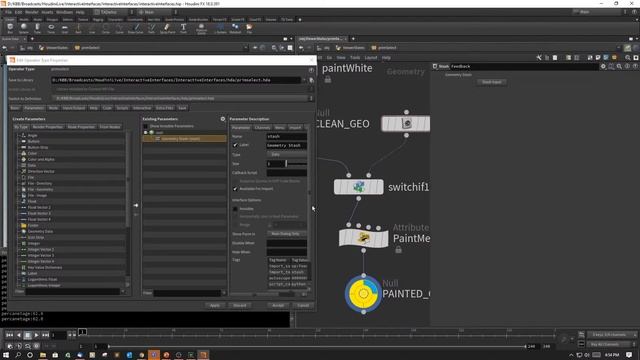
Task: Toggle Show Invisible Parameters checkbox
Action: coord(146,126)
